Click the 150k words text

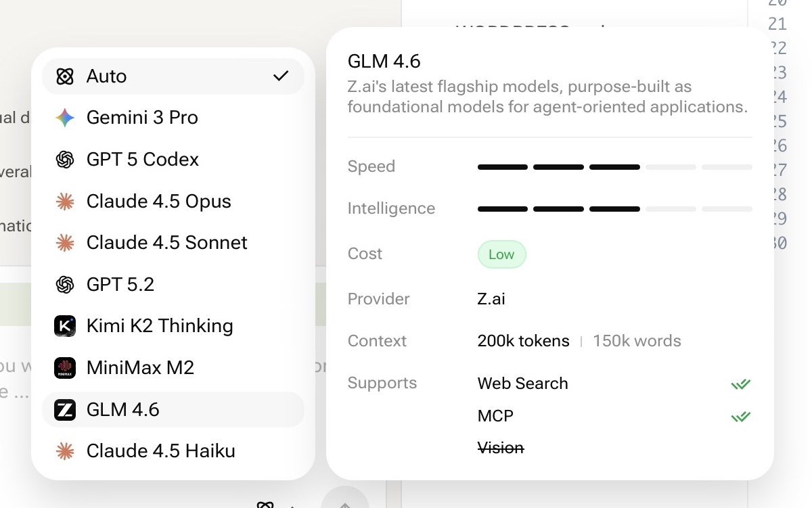coord(637,341)
